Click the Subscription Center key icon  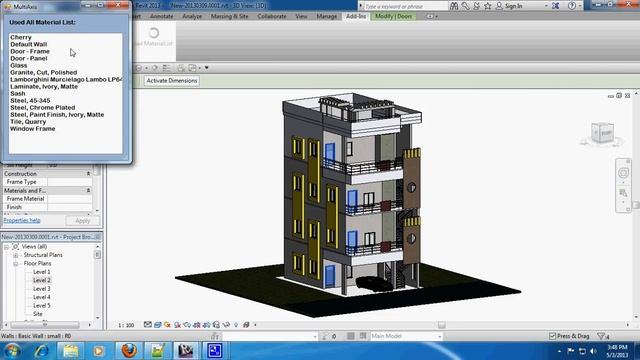click(x=466, y=6)
